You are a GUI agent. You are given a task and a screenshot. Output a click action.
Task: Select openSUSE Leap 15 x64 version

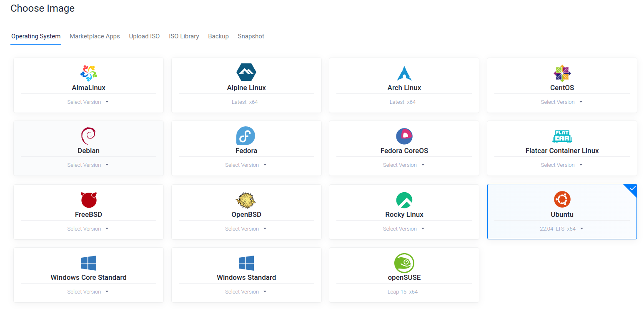pyautogui.click(x=403, y=291)
